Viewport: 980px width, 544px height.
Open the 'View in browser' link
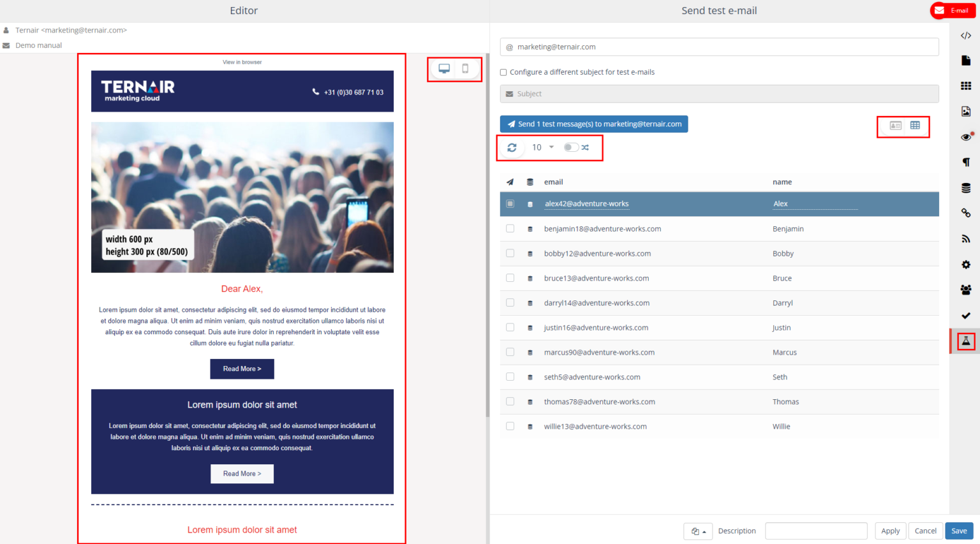pos(242,62)
